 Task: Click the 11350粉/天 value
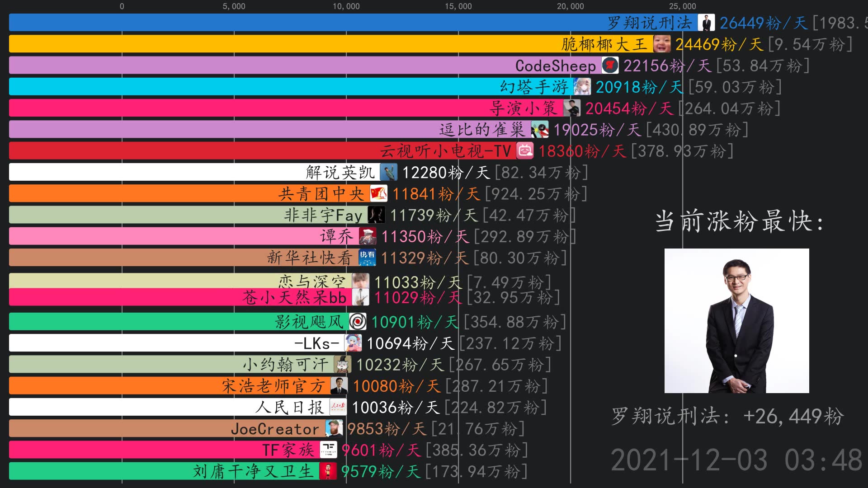[425, 237]
